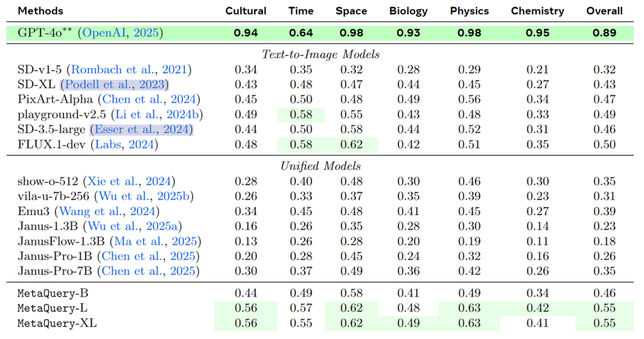Viewport: 644px width, 339px height.
Task: Open the Chen et al., 2025 Janus-Pro-1B citation
Action: coord(148,256)
